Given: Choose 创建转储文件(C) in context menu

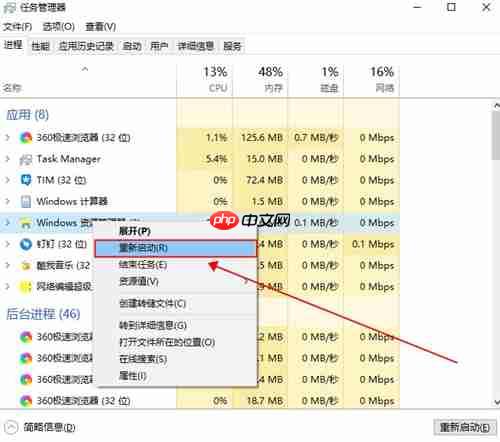Looking at the screenshot, I should click(176, 304).
